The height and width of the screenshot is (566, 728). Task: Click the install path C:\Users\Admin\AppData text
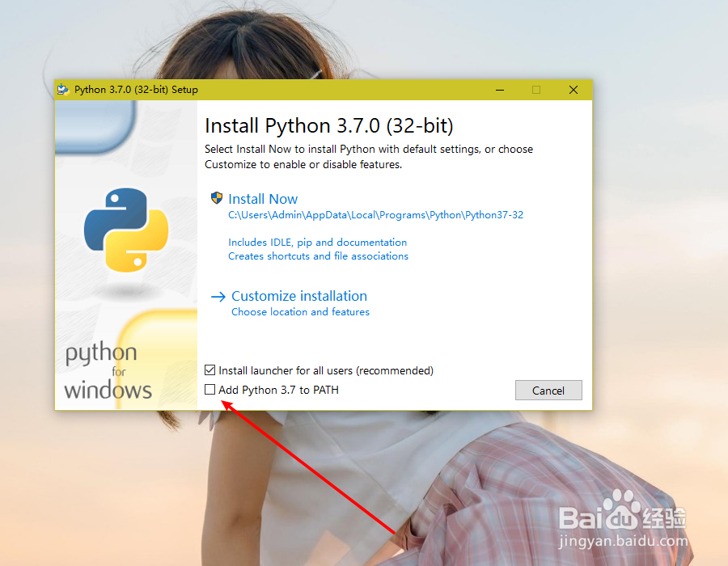375,215
